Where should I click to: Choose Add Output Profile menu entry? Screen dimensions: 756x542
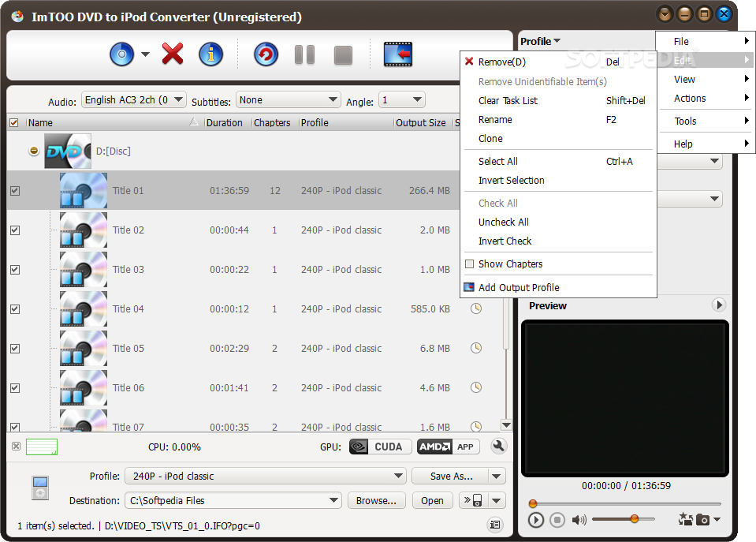[558, 288]
